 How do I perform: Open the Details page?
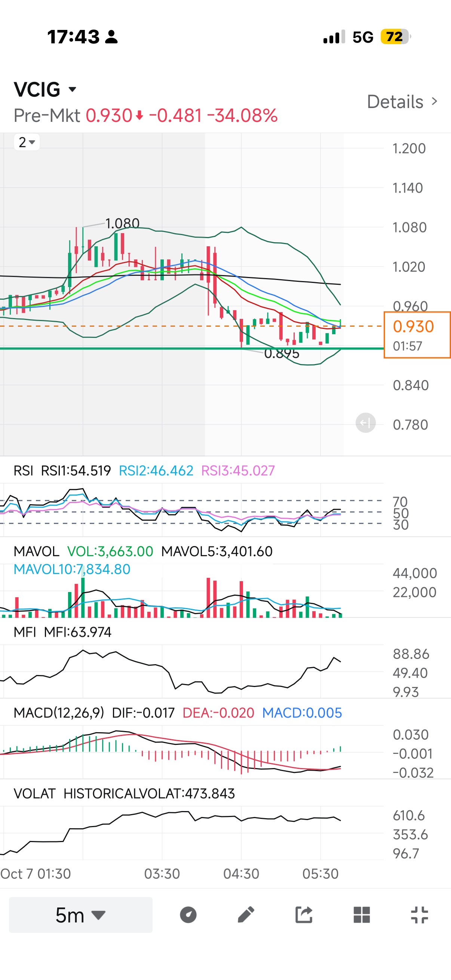click(402, 102)
